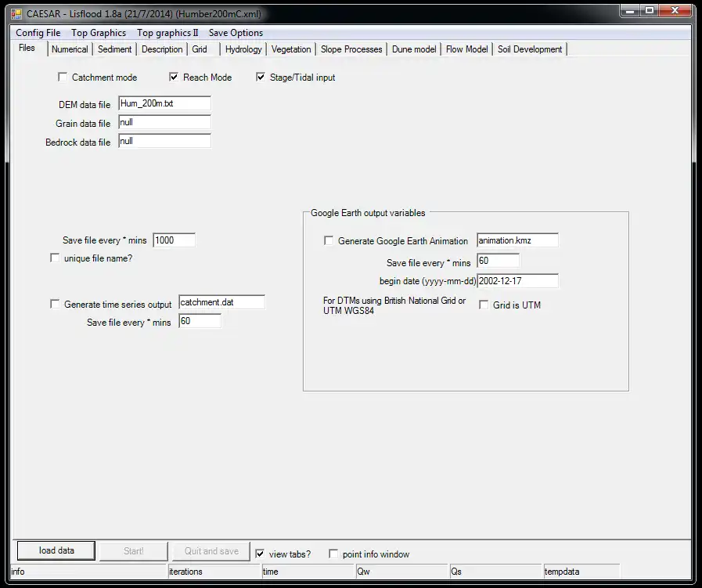Enable the unique file name checkbox
The height and width of the screenshot is (588, 702).
(55, 258)
